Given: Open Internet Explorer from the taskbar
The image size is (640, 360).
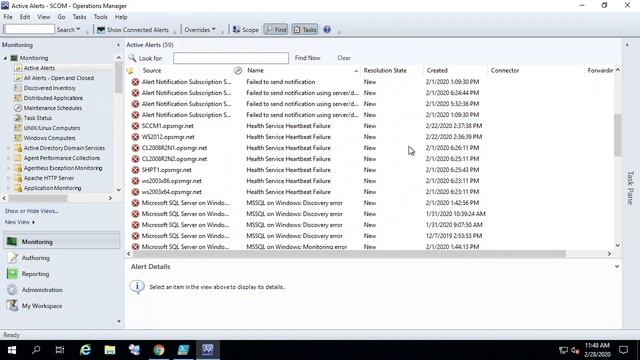Looking at the screenshot, I should (x=85, y=350).
